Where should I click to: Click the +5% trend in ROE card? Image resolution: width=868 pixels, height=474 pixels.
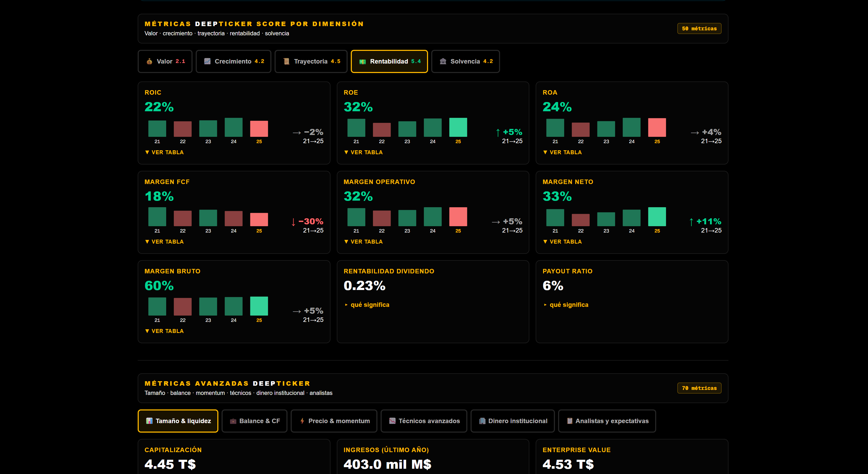pos(509,132)
